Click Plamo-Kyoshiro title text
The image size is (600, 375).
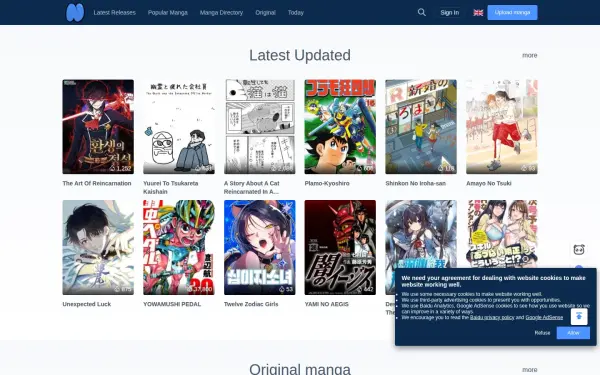327,183
